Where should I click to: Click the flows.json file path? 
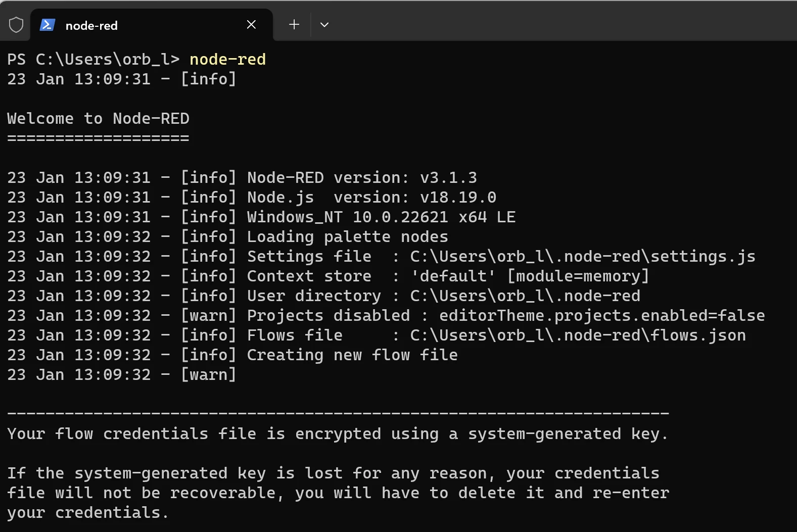578,335
